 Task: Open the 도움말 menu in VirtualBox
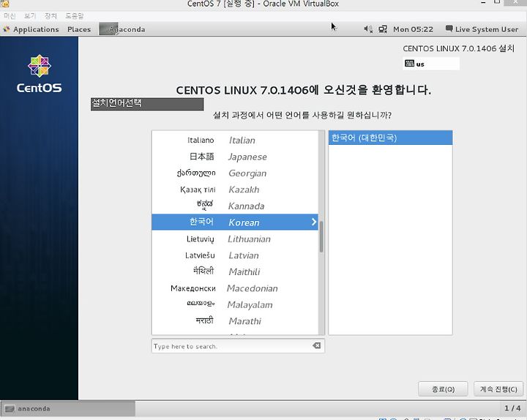click(x=74, y=16)
